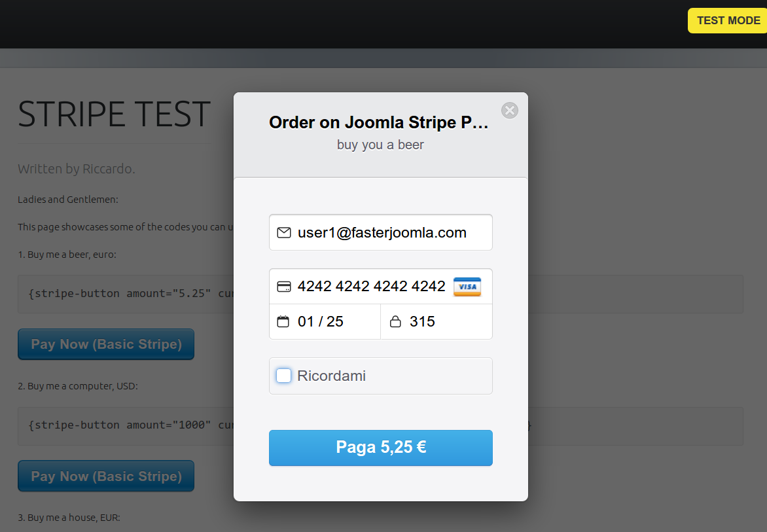Click the card number field 4242 4242 4242 4242
This screenshot has width=767, height=532.
pyautogui.click(x=381, y=287)
